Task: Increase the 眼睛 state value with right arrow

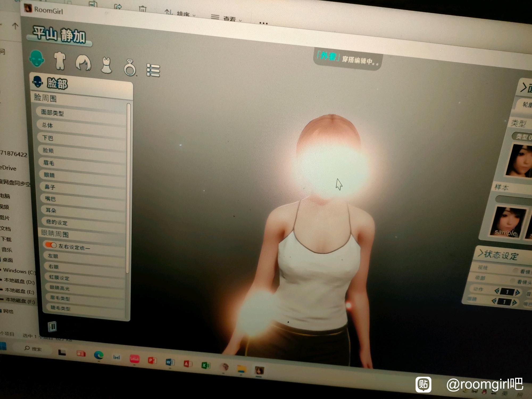Action: click(514, 302)
